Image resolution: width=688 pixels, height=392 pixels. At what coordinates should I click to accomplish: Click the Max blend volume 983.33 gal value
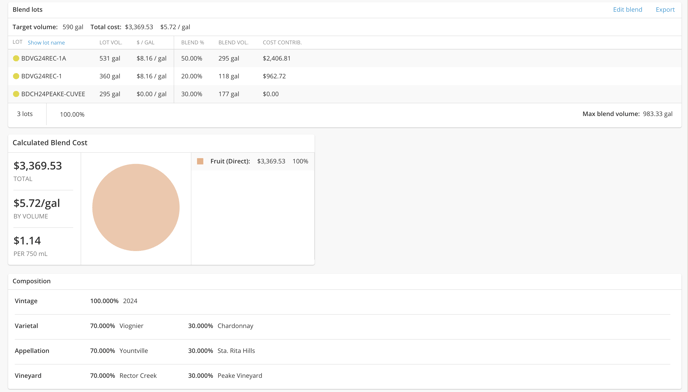[x=657, y=114]
